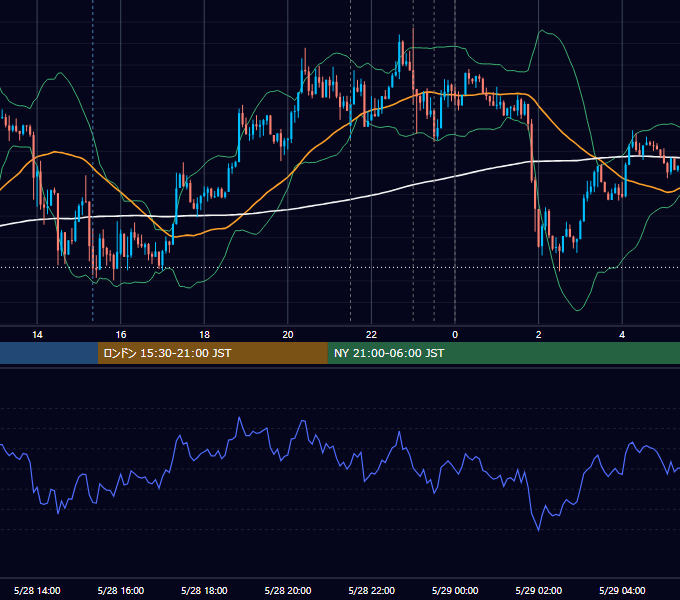Screen dimensions: 680x600
Task: Click the '4' hour label on chart axis
Action: [622, 335]
